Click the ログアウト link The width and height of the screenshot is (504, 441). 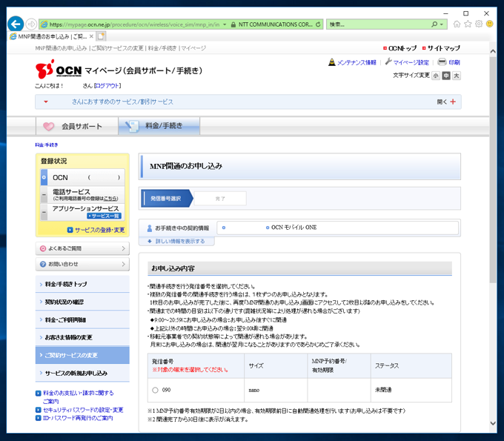pos(107,86)
